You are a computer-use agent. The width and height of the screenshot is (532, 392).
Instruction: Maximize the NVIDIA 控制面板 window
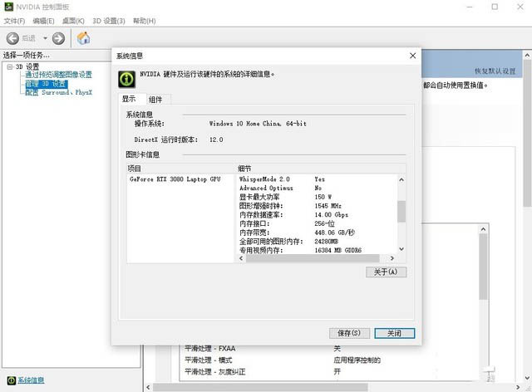[495, 7]
